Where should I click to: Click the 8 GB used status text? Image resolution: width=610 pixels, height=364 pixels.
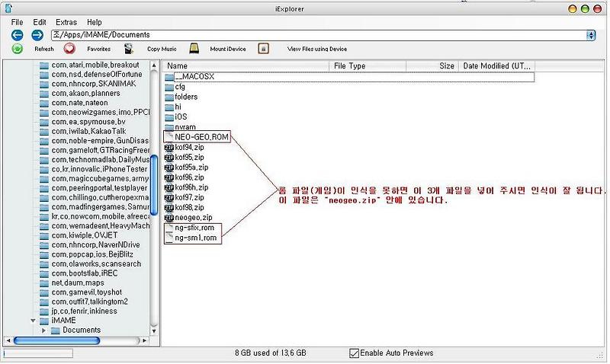pos(271,353)
